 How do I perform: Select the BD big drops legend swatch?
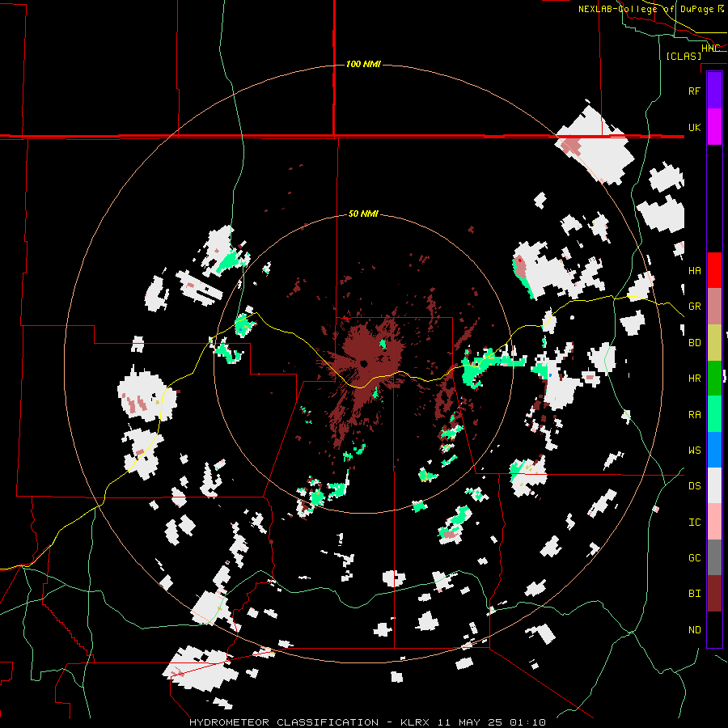click(x=714, y=342)
